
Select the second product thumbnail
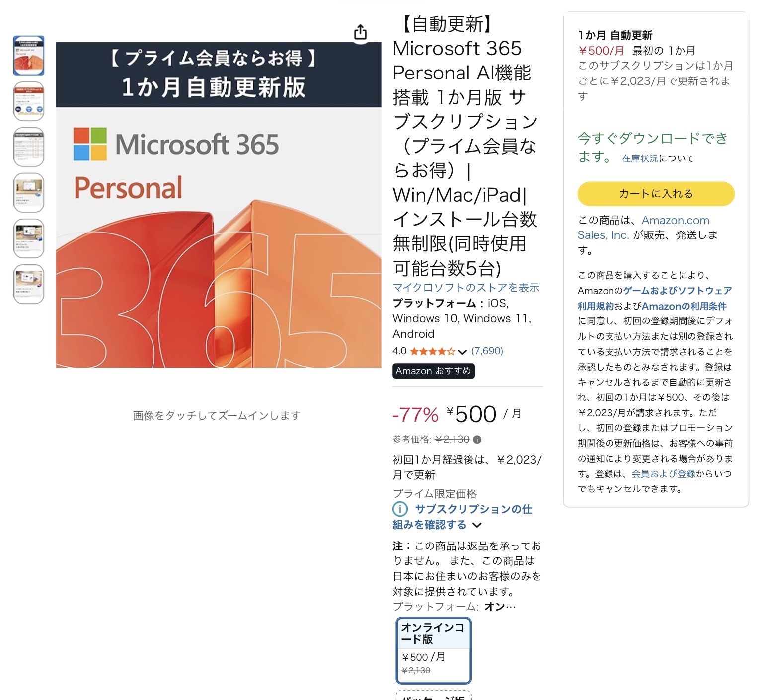pyautogui.click(x=29, y=101)
